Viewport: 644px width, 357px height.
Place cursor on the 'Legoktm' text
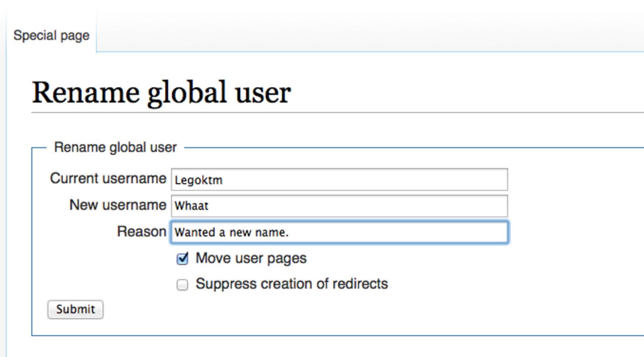(x=198, y=180)
